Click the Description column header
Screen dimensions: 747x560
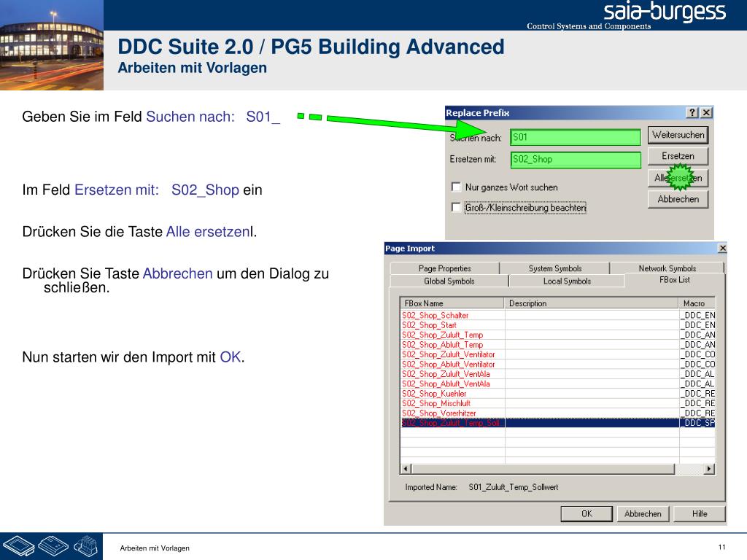point(591,303)
